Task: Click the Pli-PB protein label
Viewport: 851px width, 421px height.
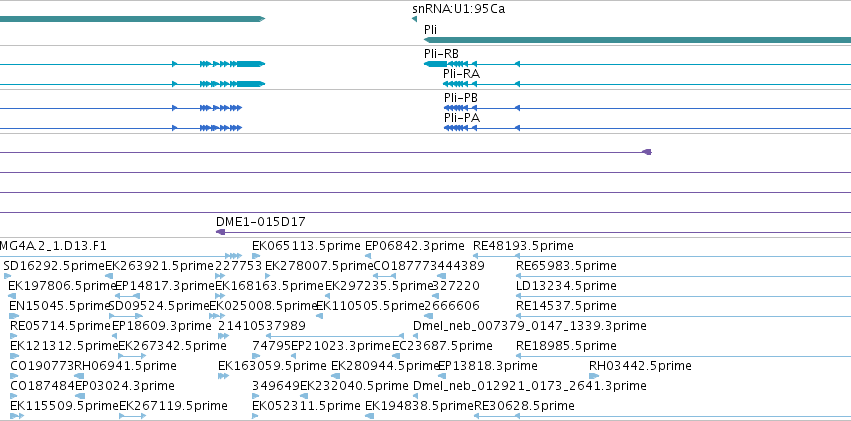Action: pyautogui.click(x=461, y=98)
